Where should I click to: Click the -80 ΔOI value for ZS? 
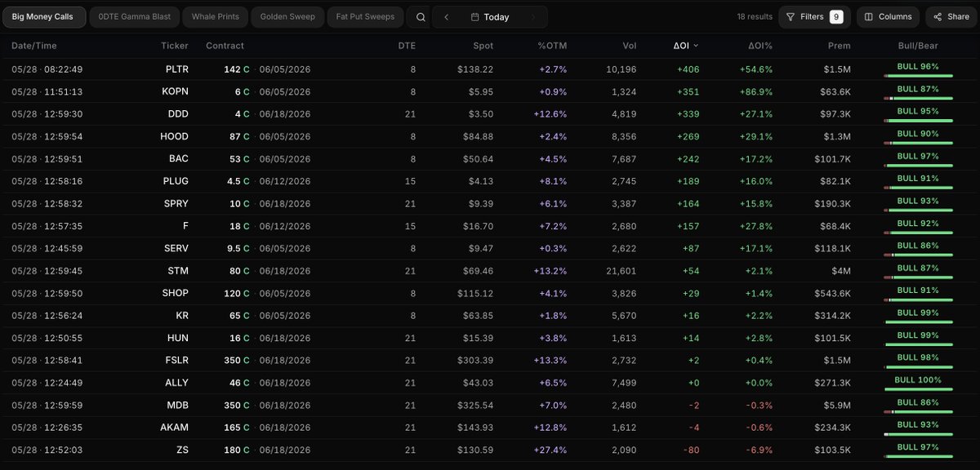point(690,450)
